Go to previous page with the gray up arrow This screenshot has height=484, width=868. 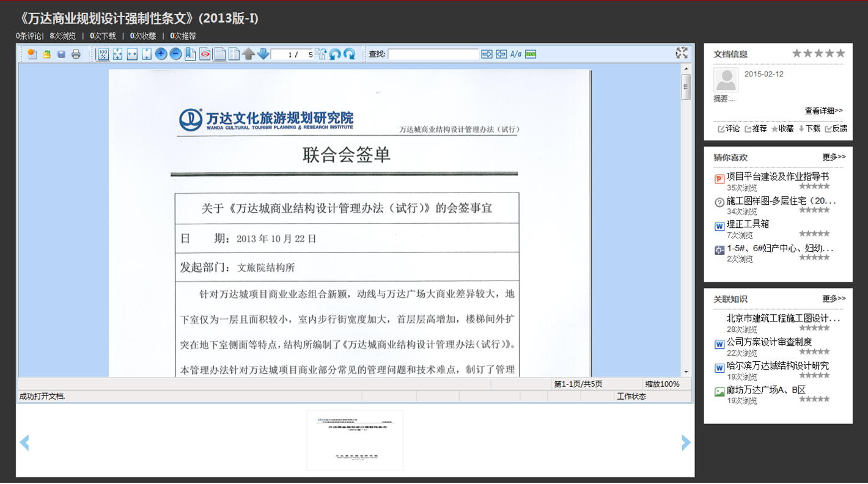point(248,54)
